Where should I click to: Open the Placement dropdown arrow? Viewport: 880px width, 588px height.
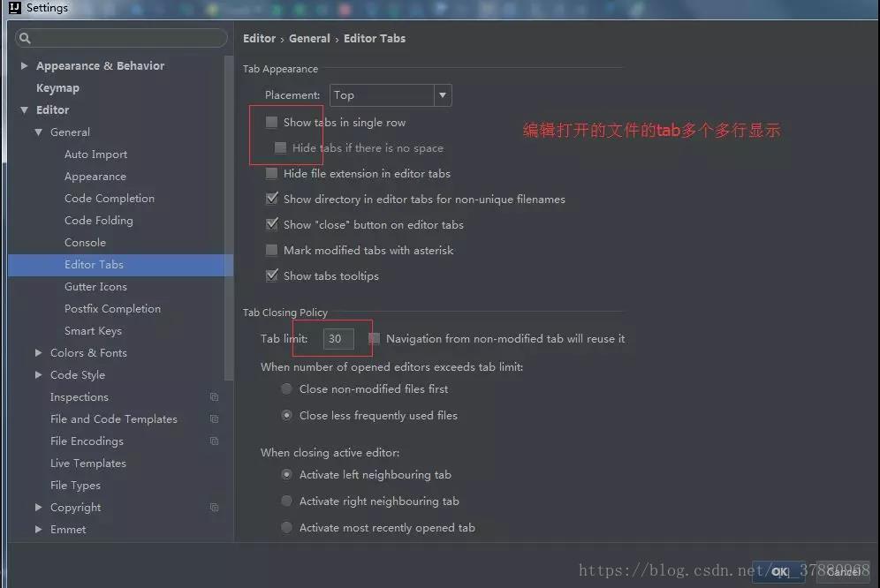[443, 94]
